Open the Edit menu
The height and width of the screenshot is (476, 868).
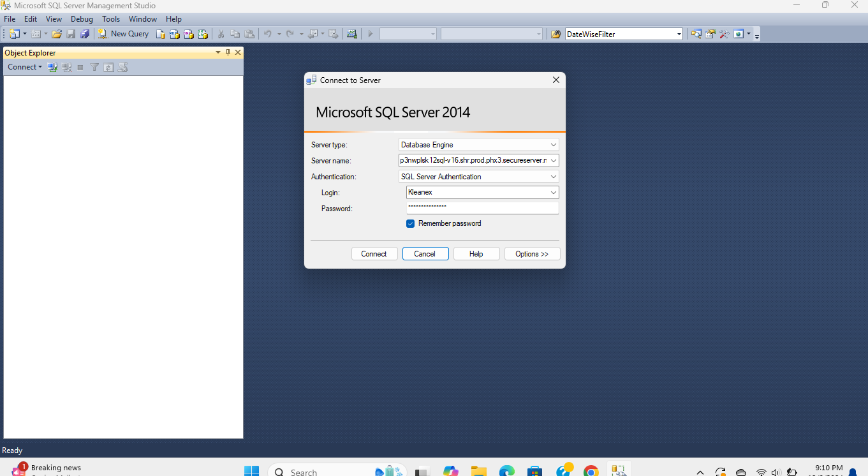click(31, 19)
